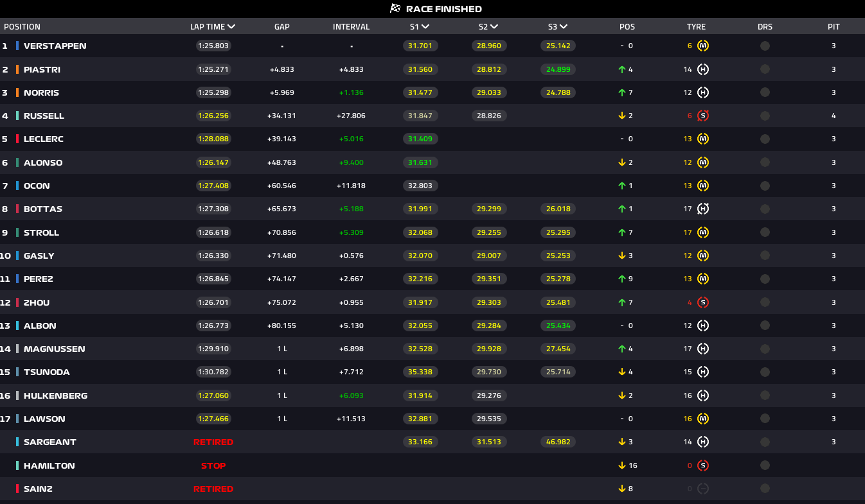The image size is (865, 504).
Task: Click the POSITION column header
Action: pos(22,27)
